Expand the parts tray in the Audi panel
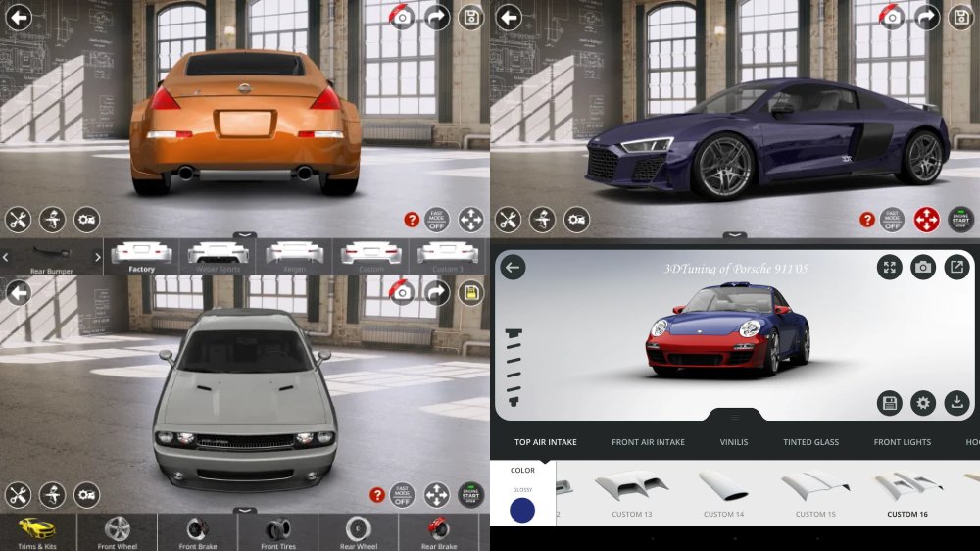980x551 pixels. (x=735, y=235)
